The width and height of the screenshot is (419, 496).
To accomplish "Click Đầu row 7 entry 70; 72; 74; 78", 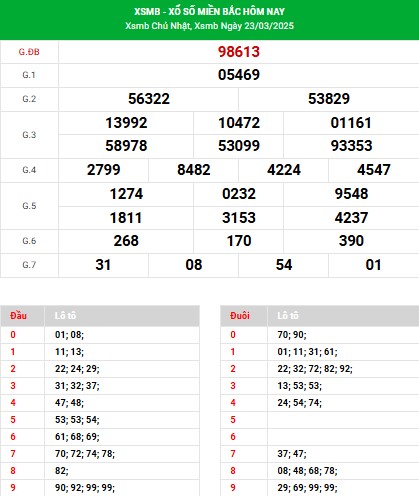I will 85,454.
